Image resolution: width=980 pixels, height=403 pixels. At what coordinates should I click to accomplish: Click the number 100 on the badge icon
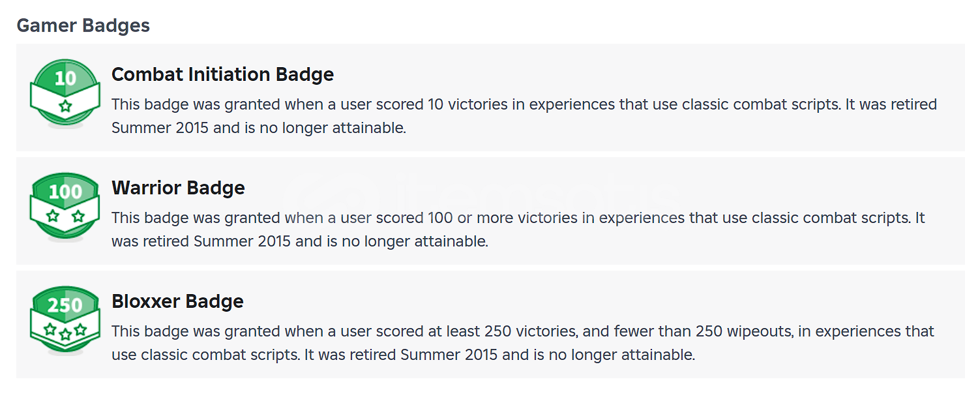pos(65,192)
